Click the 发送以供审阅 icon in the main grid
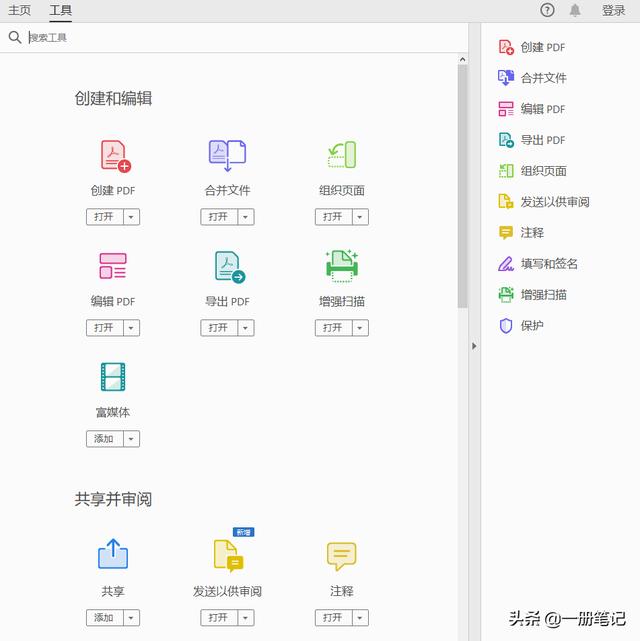The width and height of the screenshot is (640, 641). [228, 555]
